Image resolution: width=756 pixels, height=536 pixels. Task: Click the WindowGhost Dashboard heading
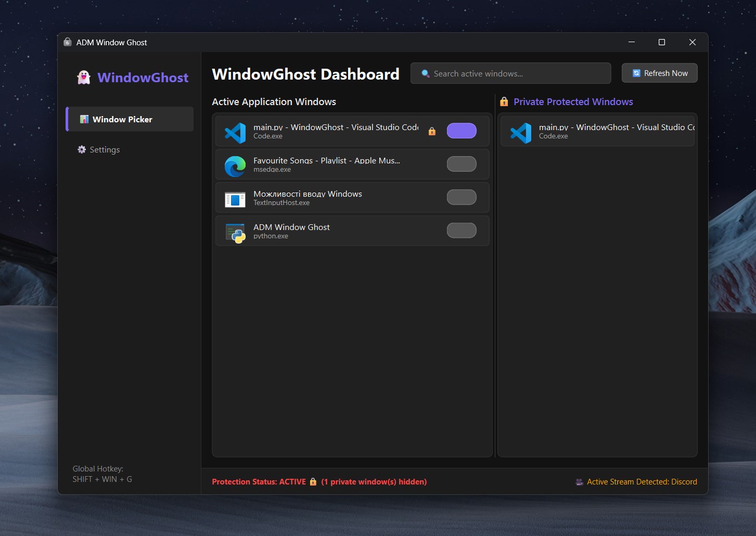coord(305,74)
